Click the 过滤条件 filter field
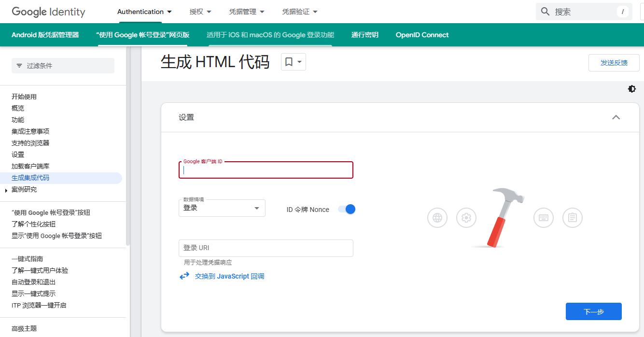644x337 pixels. click(x=63, y=66)
